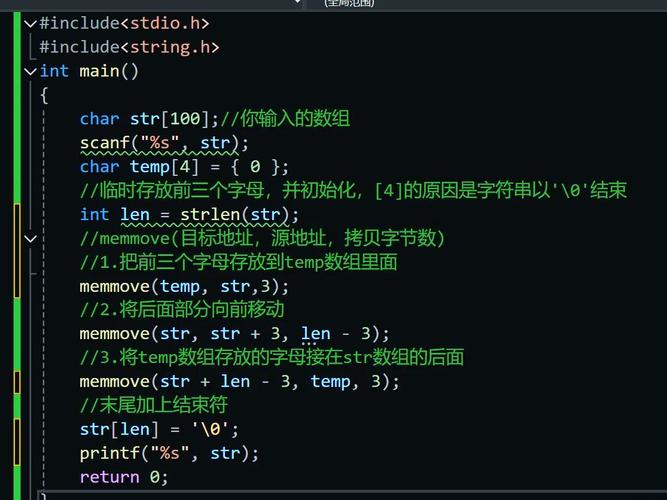Click 'memmove(str + len - 3, temp, 3);' line
This screenshot has width=667, height=500.
[x=239, y=382]
